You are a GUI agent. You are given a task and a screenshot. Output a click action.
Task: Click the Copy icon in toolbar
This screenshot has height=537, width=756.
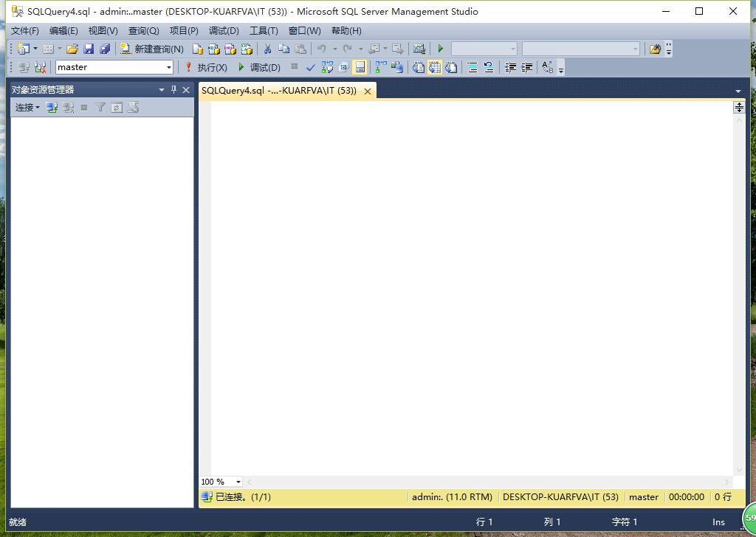[284, 49]
